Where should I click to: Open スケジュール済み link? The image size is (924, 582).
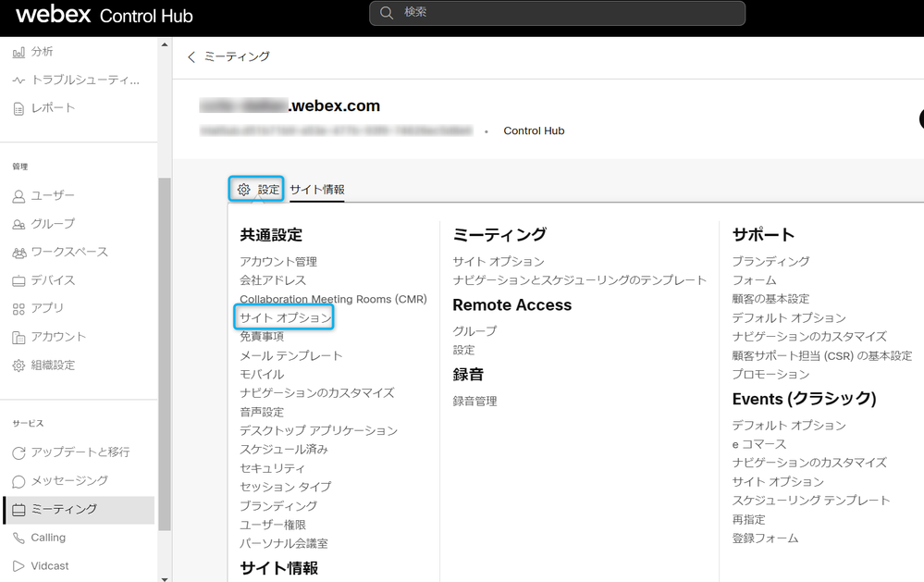283,450
